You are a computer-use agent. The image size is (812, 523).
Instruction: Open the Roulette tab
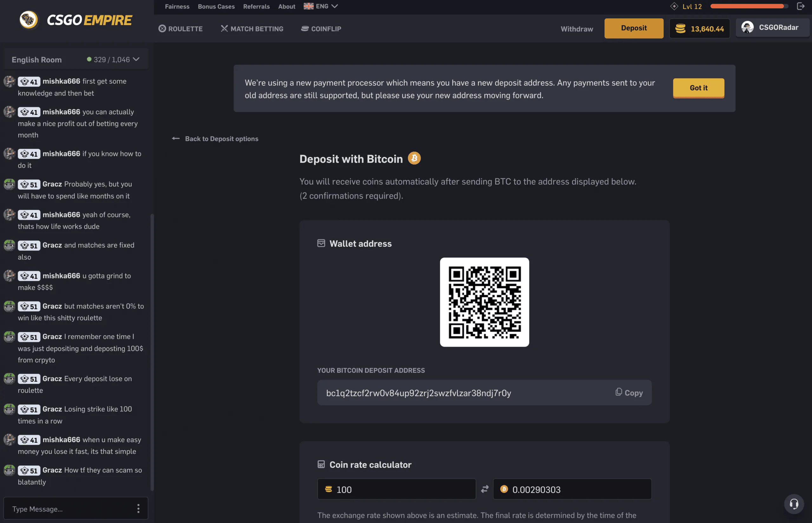[180, 29]
